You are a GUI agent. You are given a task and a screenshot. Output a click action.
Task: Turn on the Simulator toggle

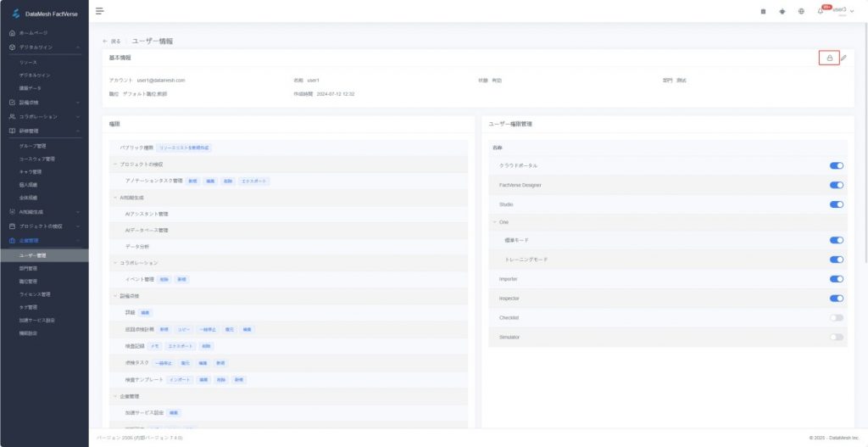[836, 337]
